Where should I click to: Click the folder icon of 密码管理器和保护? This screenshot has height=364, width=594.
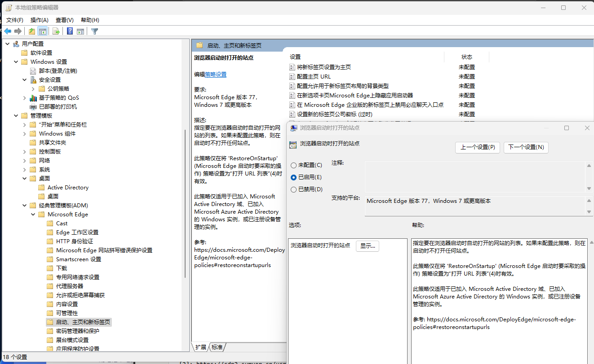[50, 331]
